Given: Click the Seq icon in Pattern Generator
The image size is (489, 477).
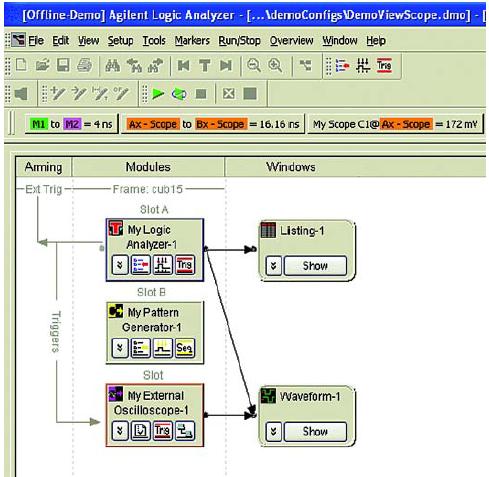Looking at the screenshot, I should 184,348.
